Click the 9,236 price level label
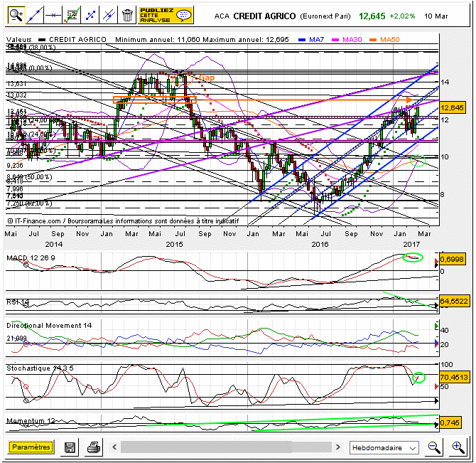 tap(15, 166)
